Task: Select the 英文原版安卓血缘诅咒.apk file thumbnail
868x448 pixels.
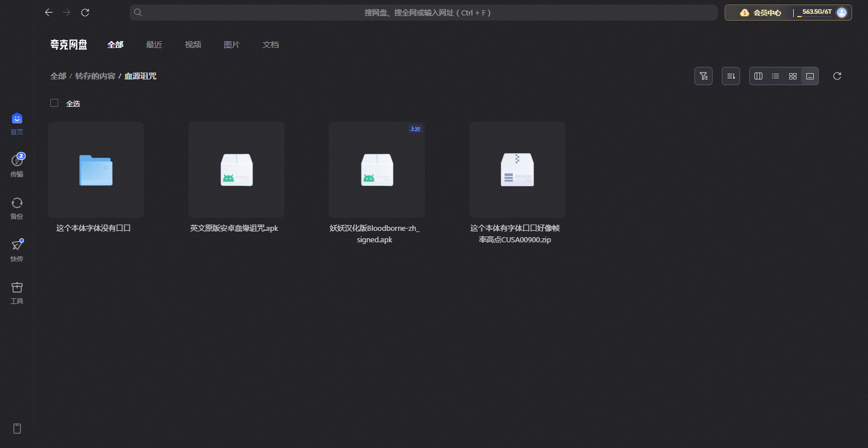Action: tap(236, 170)
